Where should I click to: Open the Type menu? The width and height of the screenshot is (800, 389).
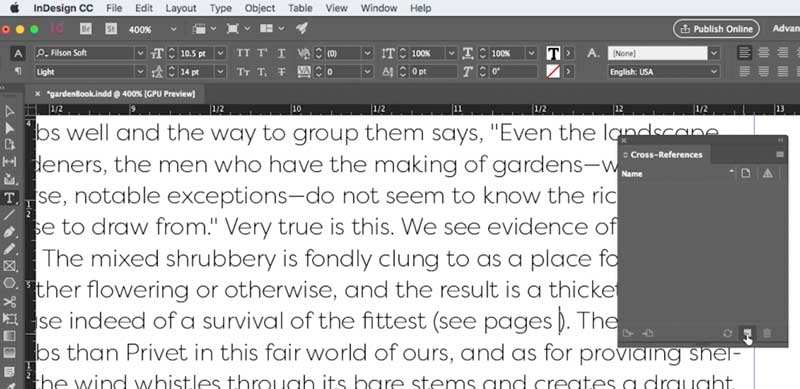pos(220,8)
